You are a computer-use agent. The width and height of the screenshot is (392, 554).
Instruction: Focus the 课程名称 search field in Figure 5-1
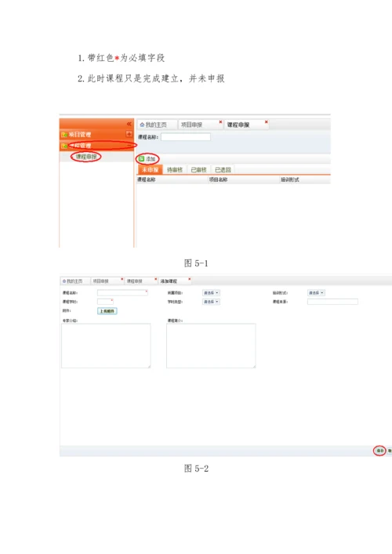[186, 137]
